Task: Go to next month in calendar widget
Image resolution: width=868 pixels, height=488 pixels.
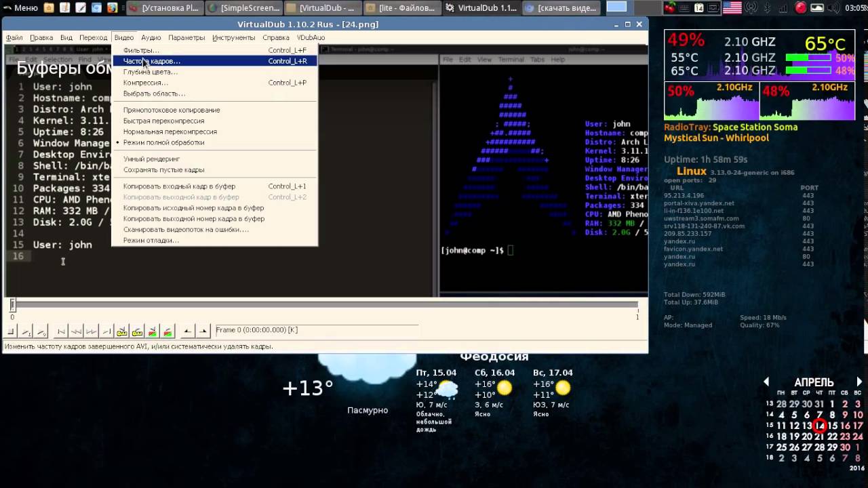Action: click(859, 382)
